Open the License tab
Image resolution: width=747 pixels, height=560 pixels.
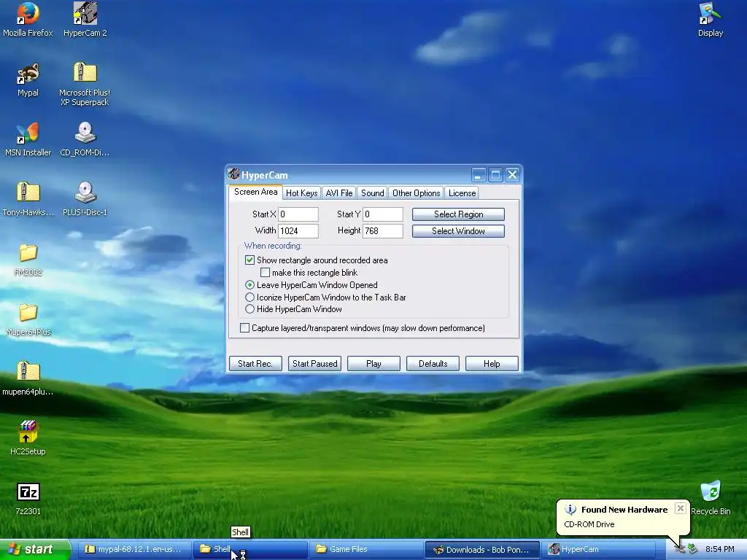tap(462, 192)
